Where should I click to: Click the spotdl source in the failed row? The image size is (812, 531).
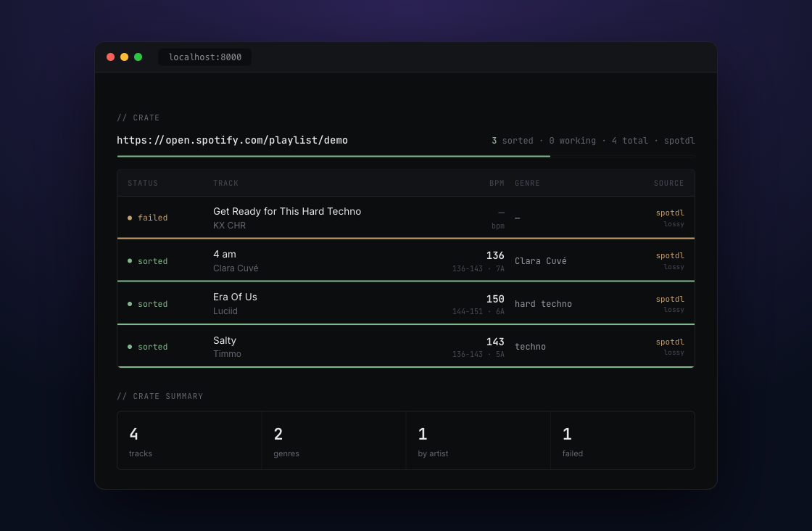point(670,213)
